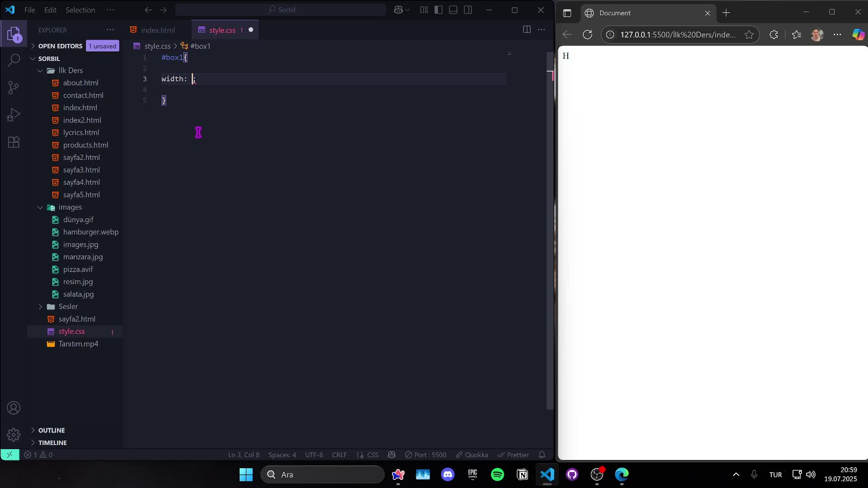Open Discord from the taskbar
868x488 pixels.
448,474
